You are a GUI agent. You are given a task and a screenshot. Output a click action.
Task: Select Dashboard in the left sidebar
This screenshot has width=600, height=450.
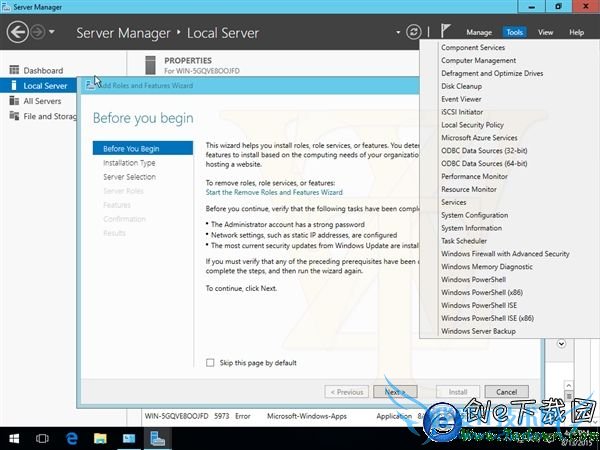(x=43, y=70)
